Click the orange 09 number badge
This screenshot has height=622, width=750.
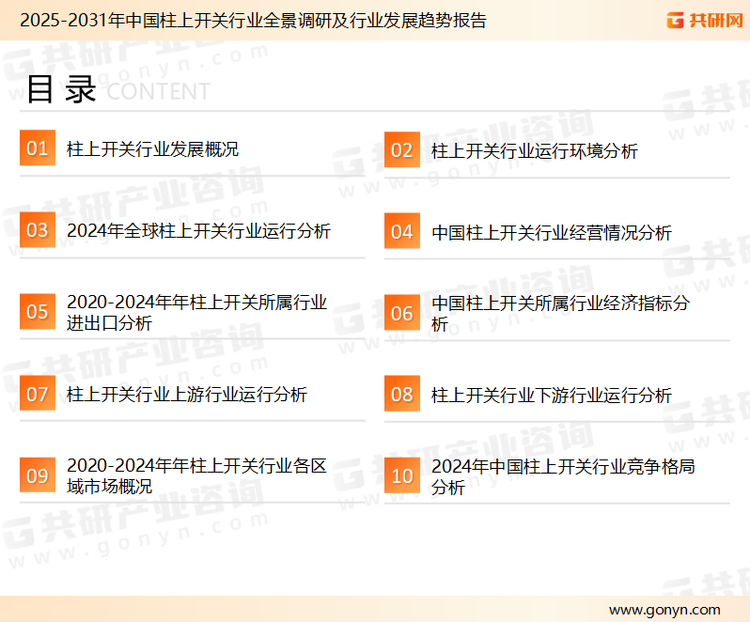(37, 475)
